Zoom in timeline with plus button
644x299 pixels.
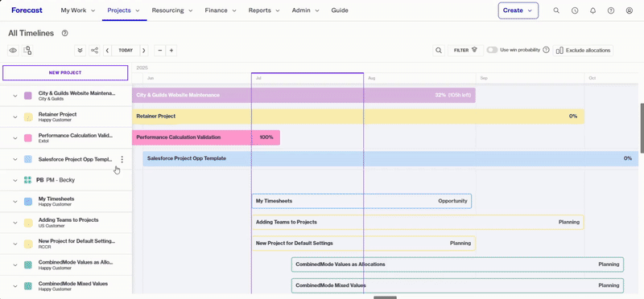(171, 51)
